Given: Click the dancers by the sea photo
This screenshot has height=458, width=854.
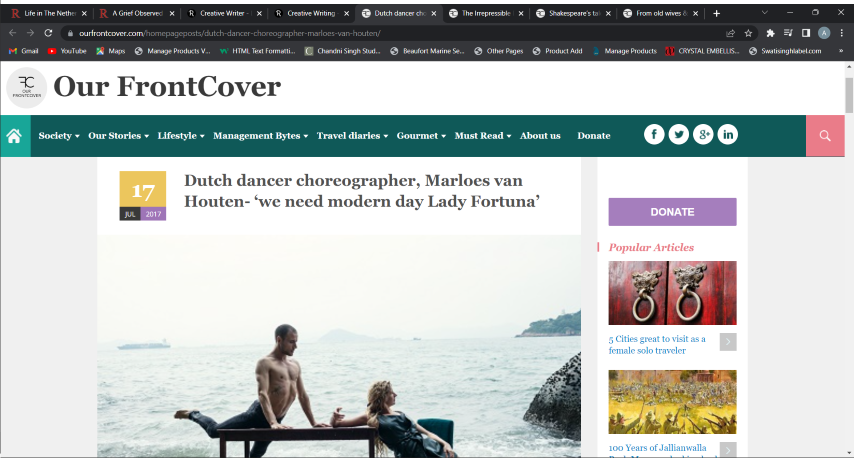Looking at the screenshot, I should 339,346.
